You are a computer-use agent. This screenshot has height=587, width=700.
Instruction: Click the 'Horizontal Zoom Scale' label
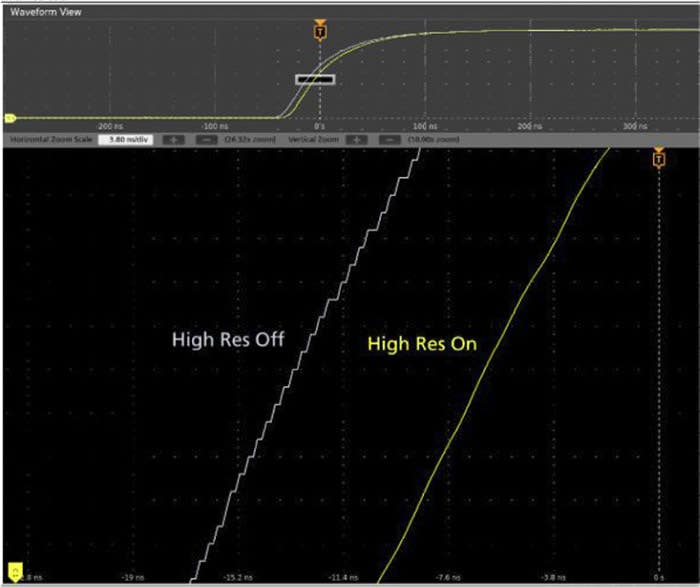(x=51, y=140)
